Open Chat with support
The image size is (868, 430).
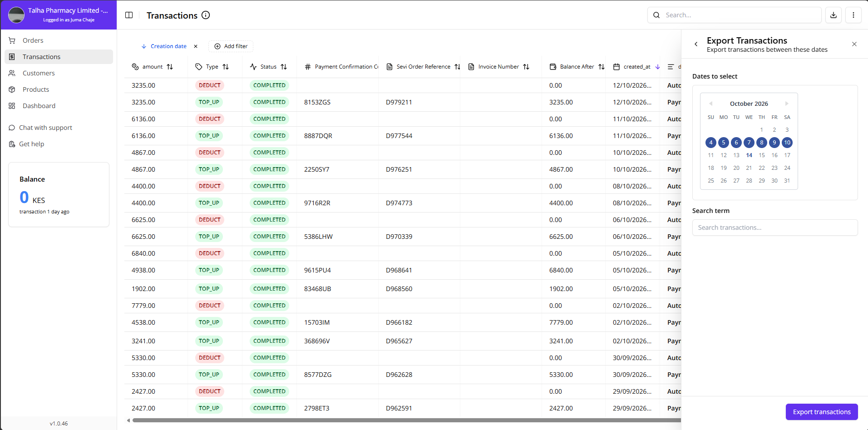coord(40,128)
